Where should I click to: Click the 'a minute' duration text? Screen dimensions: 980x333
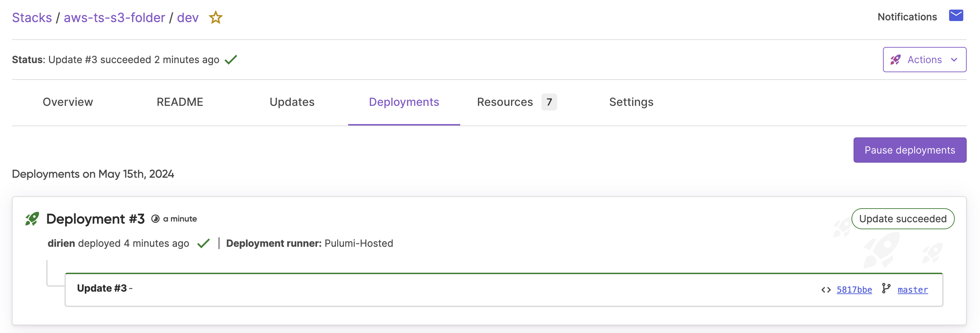180,219
